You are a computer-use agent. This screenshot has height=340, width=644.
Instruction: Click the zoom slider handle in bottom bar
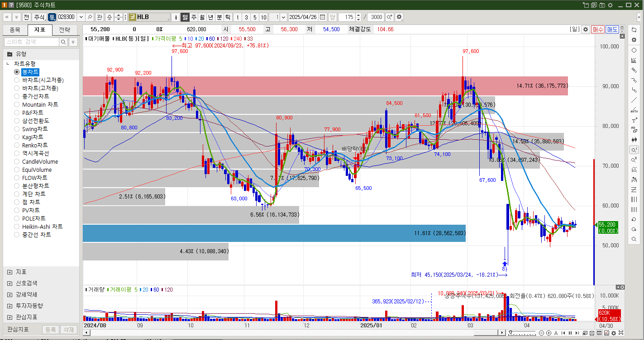[510, 332]
